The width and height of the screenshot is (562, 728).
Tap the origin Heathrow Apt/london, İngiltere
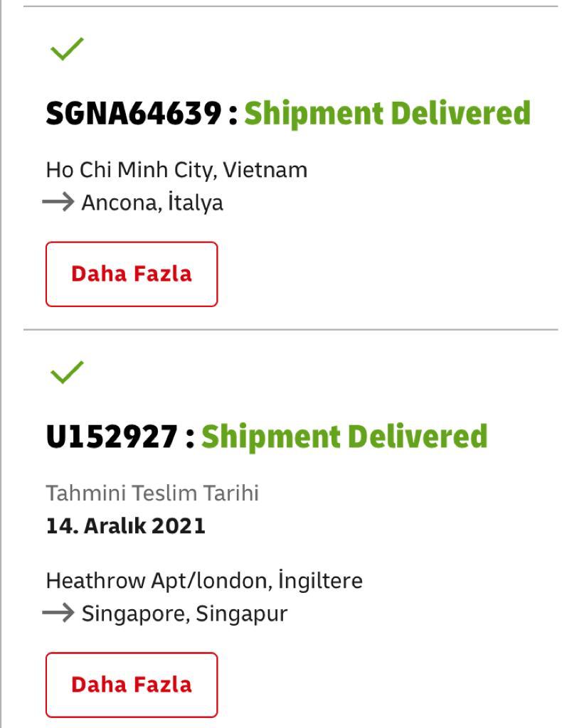click(204, 581)
